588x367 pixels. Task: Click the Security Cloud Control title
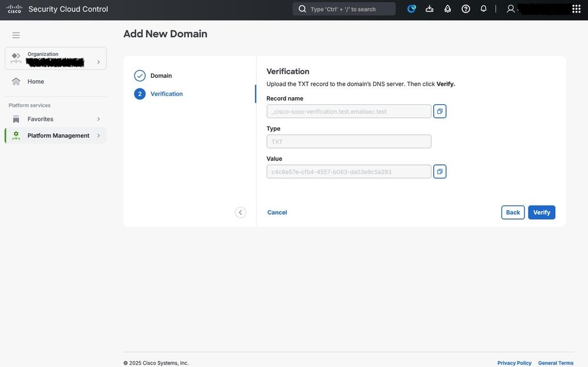[68, 9]
